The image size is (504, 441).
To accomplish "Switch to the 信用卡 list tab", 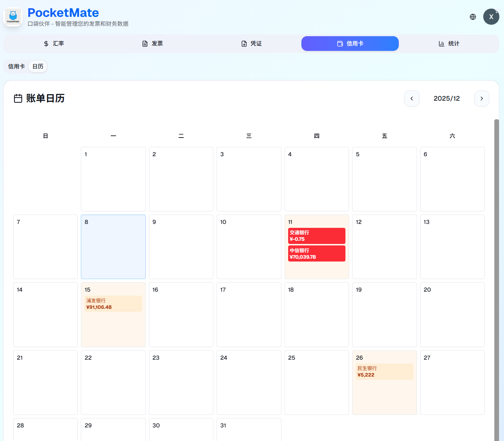I will [x=16, y=66].
